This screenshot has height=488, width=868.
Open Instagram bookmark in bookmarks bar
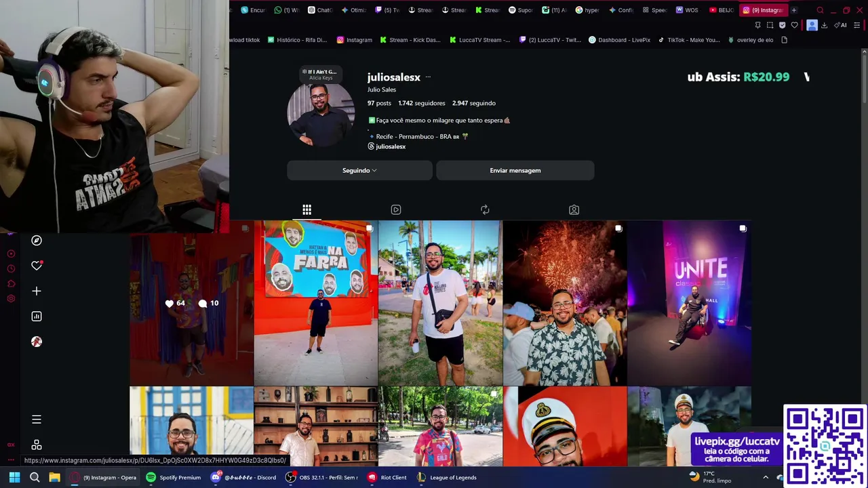(354, 40)
